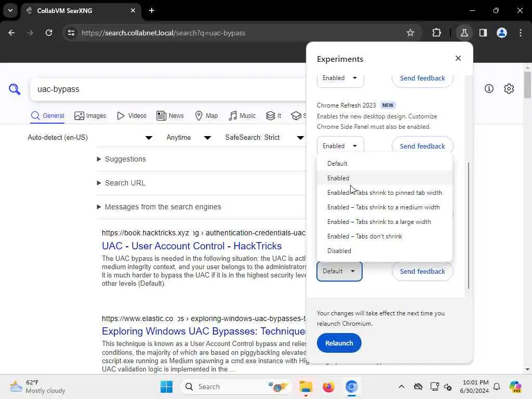This screenshot has height=399, width=532.
Task: Open the SearXNG info about icon
Action: [x=489, y=89]
